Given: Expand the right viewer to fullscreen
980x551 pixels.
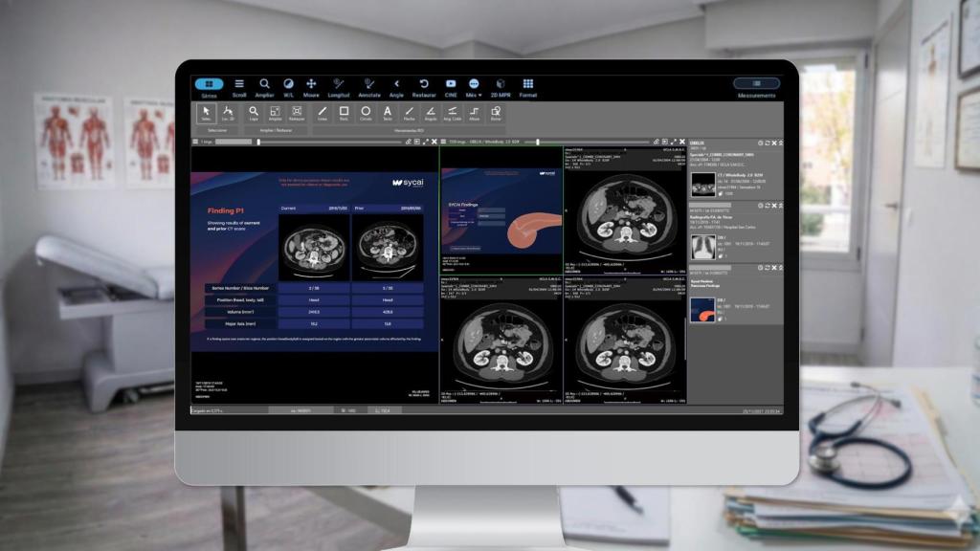Looking at the screenshot, I should (x=674, y=142).
